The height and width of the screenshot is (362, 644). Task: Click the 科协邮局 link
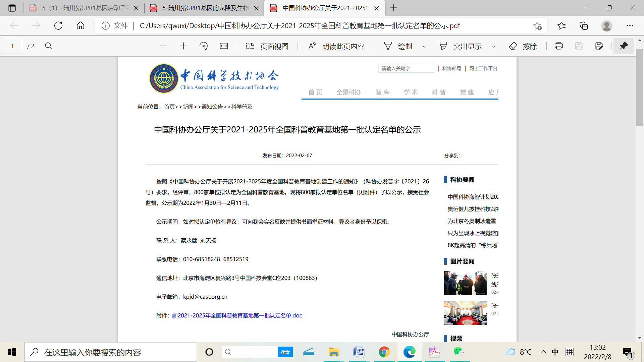451,68
